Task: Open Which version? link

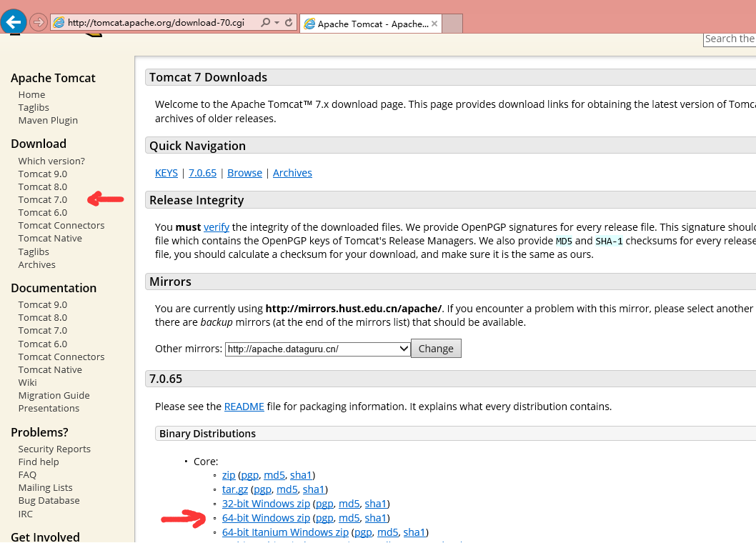Action: pyautogui.click(x=51, y=161)
